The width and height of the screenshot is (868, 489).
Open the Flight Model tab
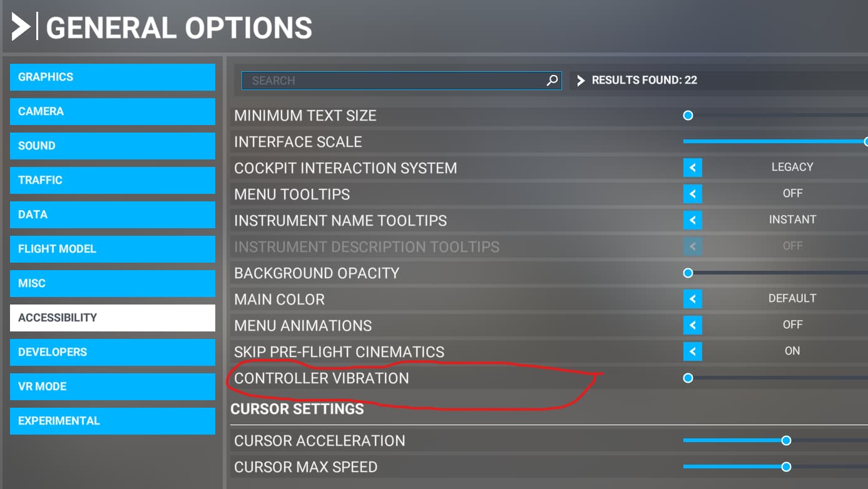[113, 249]
